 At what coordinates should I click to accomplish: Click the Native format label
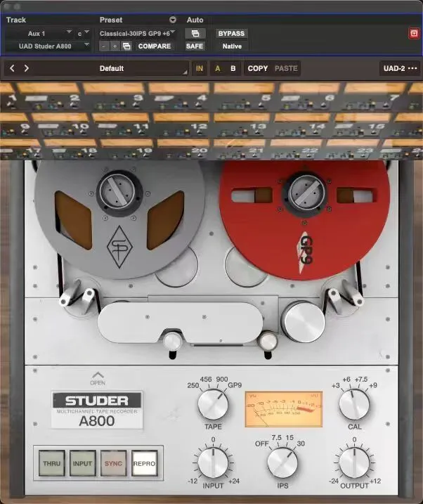(232, 46)
